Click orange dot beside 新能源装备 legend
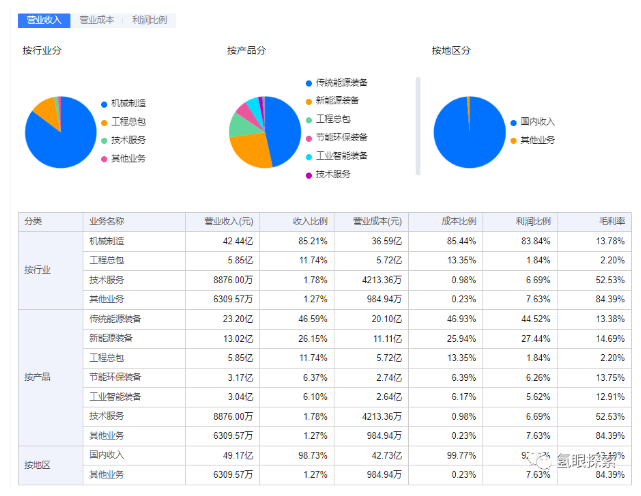This screenshot has width=641, height=496. pyautogui.click(x=308, y=100)
